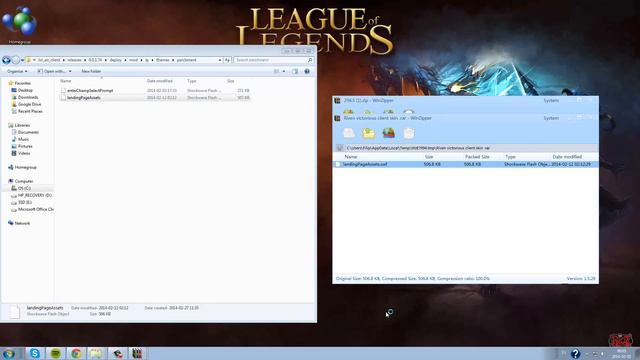Open the change view options dropdown arrow
Viewport: 640px width, 360px height.
point(284,71)
